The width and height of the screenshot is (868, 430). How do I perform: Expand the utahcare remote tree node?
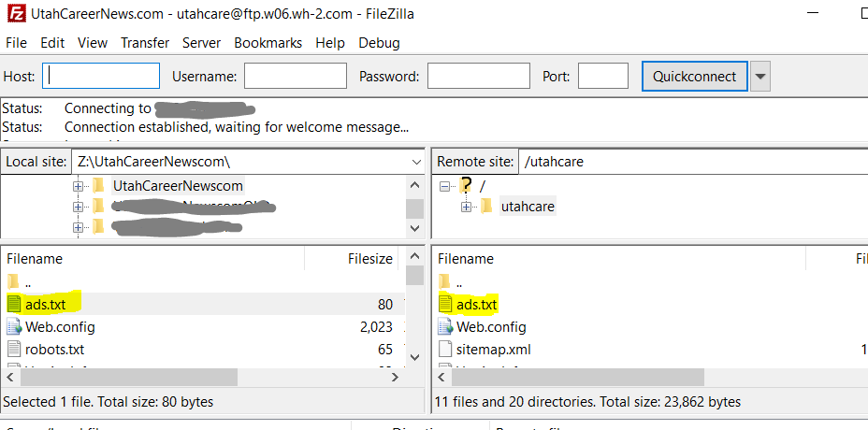[466, 206]
